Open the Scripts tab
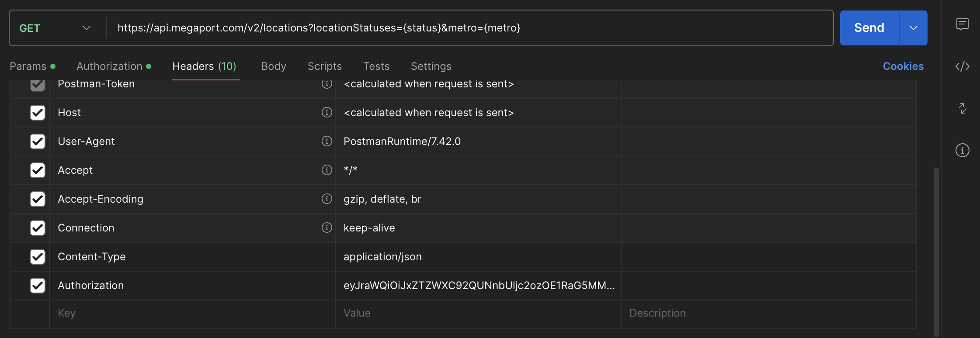 point(325,66)
